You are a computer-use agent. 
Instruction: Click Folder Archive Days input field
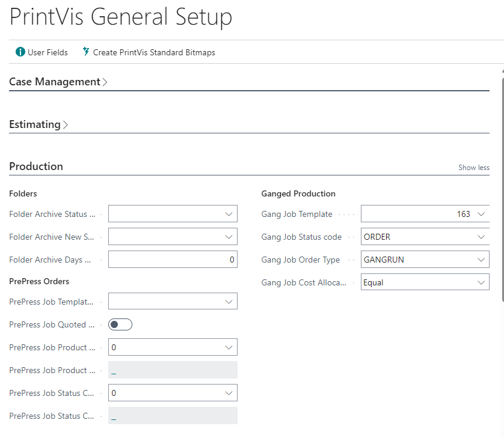click(173, 260)
